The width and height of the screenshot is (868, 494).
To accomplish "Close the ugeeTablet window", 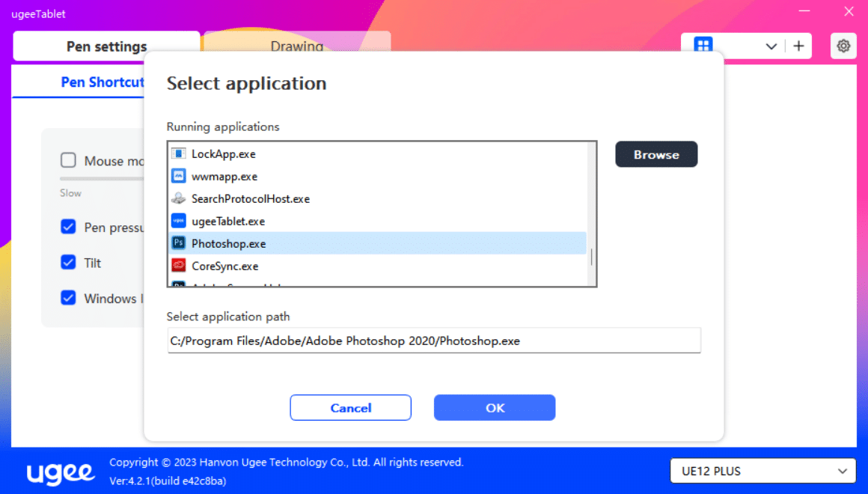I will point(849,11).
